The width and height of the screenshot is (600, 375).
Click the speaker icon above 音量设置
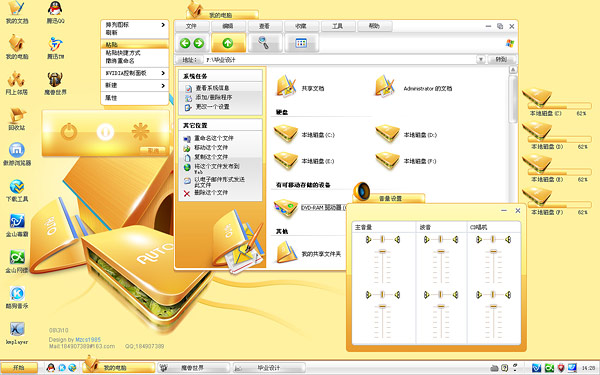[362, 191]
